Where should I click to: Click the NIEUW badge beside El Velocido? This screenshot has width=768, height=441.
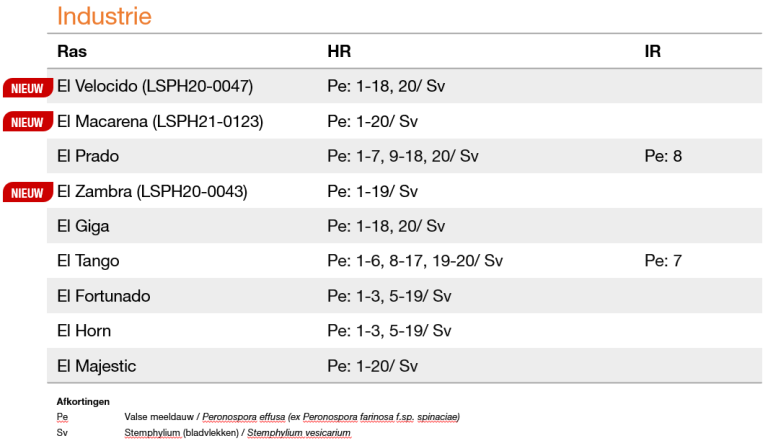tap(28, 88)
